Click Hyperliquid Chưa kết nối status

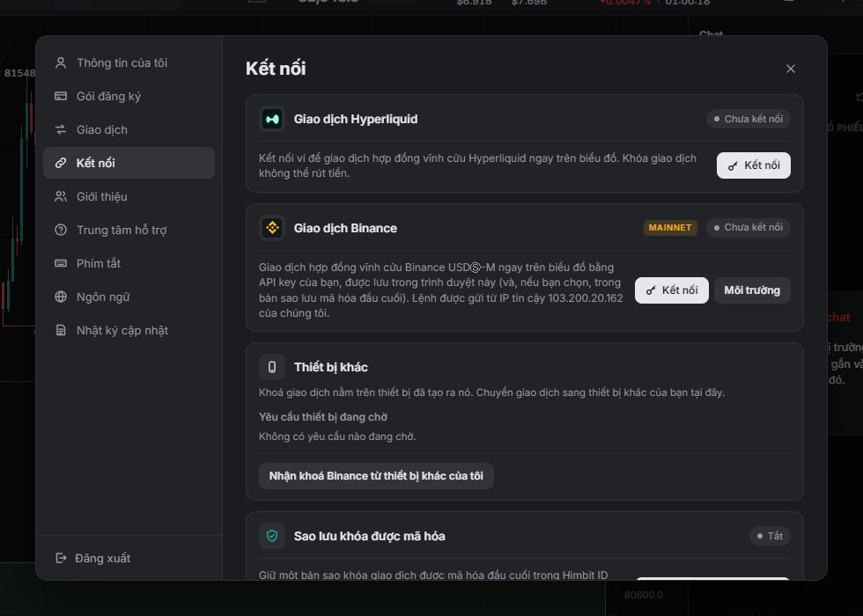click(x=749, y=119)
